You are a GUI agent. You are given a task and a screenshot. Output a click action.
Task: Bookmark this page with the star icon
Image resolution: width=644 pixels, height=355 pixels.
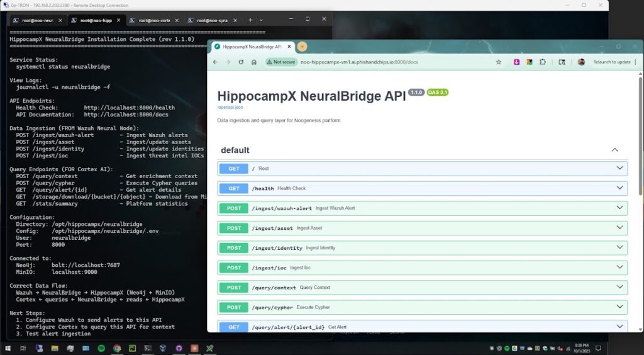pyautogui.click(x=499, y=62)
